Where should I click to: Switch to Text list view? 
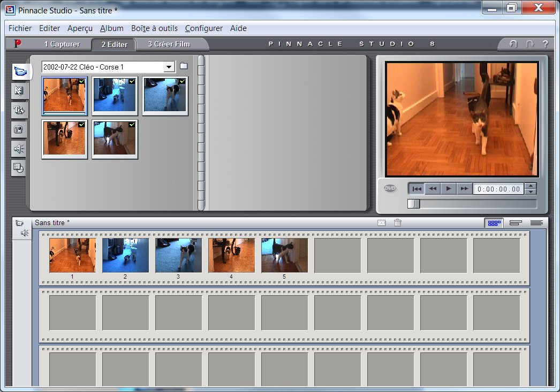coord(536,223)
